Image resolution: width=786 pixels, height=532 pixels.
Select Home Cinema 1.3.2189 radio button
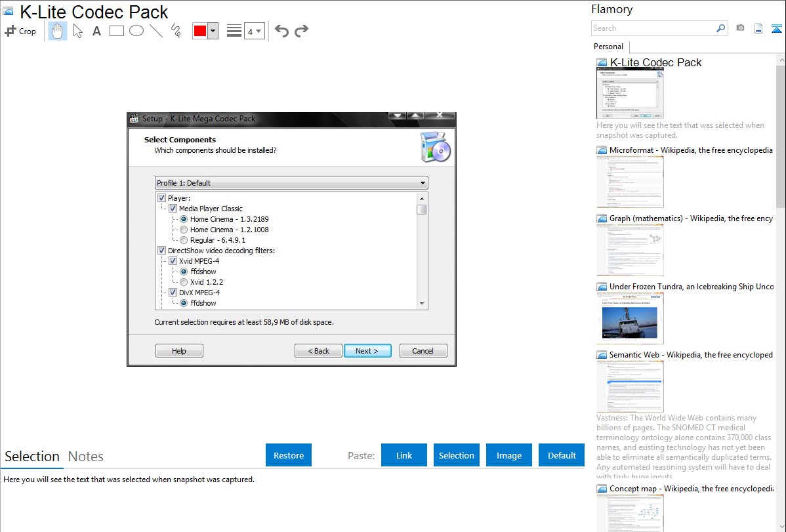[x=184, y=219]
